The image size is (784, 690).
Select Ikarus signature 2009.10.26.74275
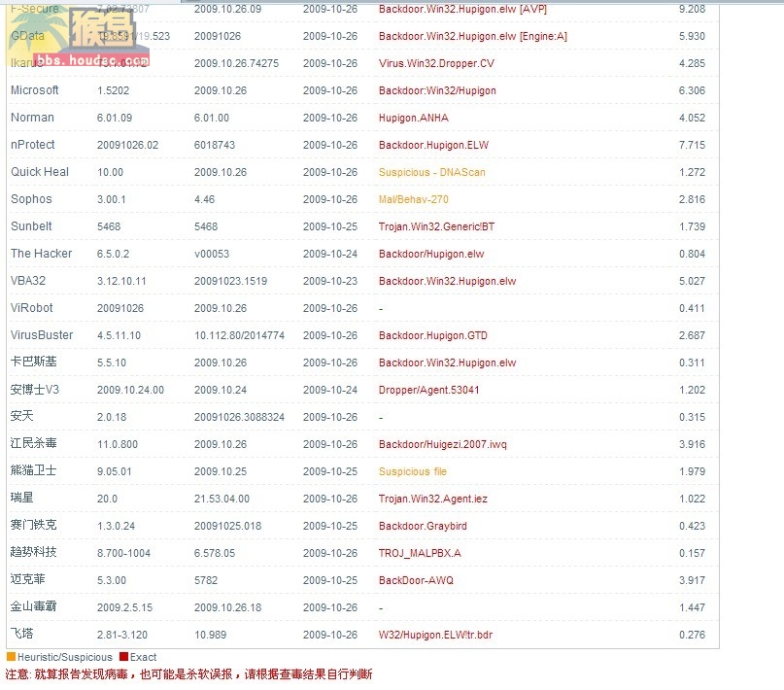coord(236,63)
